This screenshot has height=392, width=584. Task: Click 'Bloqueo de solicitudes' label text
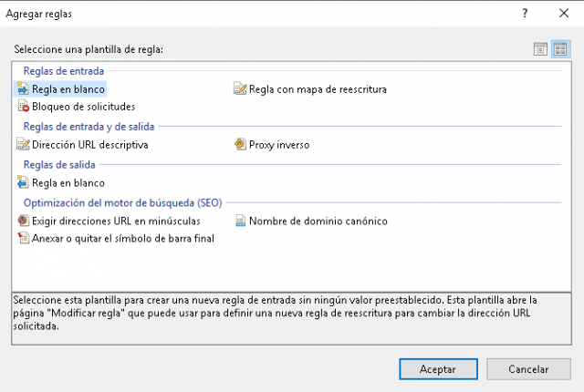83,107
